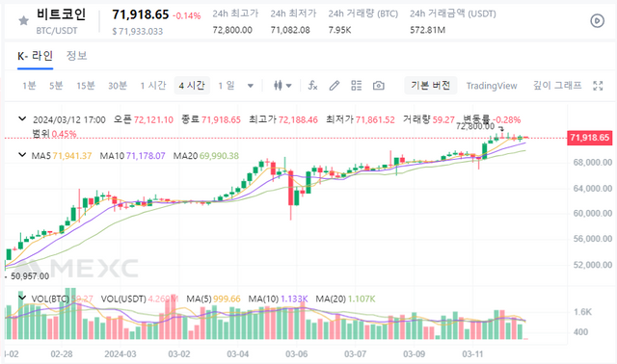
Task: Click the volume MA(5) value 999.66
Action: 227,299
